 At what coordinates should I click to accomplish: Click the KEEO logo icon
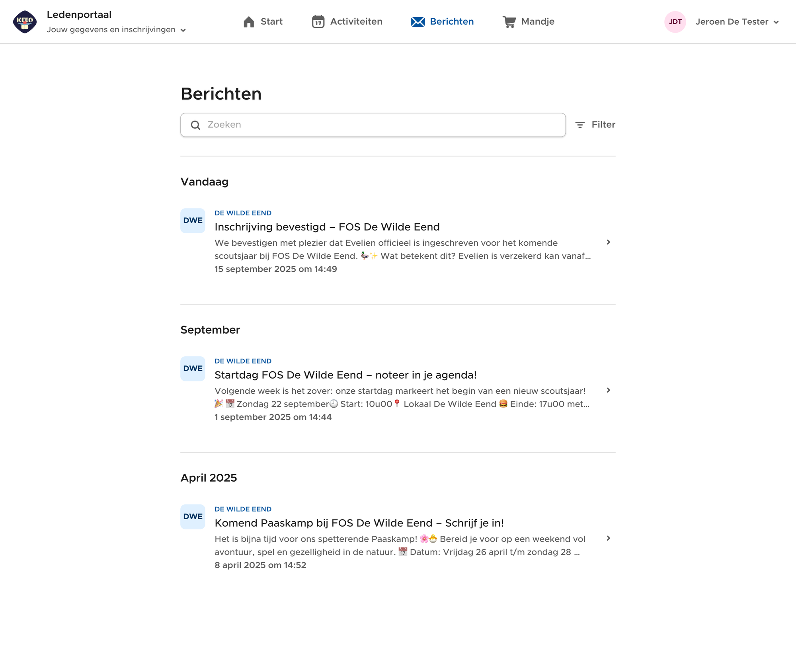[x=25, y=22]
